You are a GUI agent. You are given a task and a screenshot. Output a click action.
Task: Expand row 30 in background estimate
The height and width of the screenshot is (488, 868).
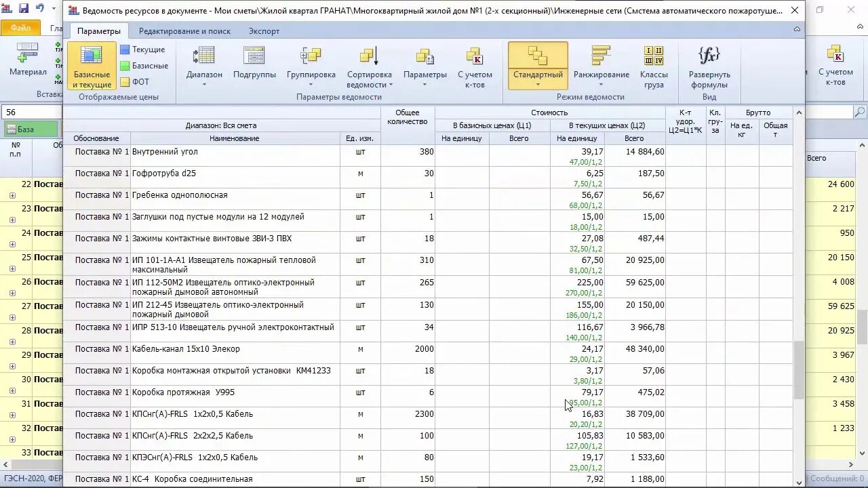pyautogui.click(x=12, y=391)
